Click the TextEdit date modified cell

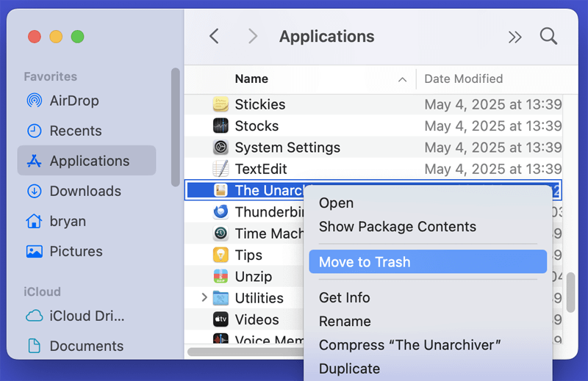pos(492,169)
